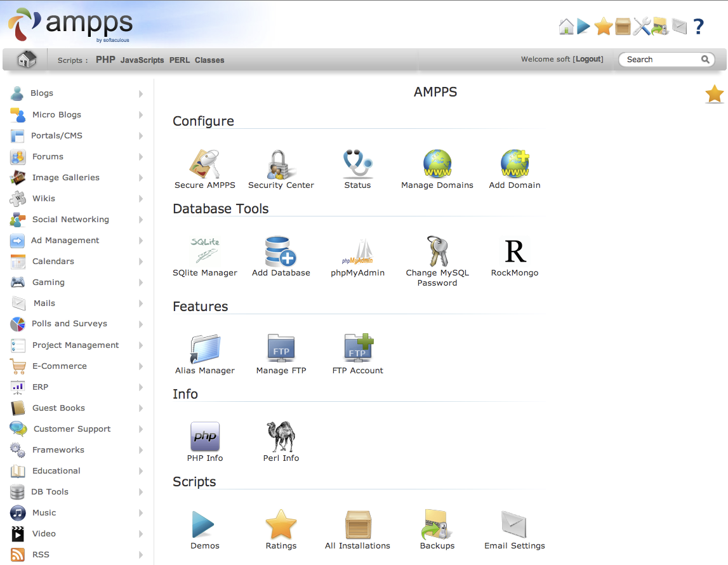This screenshot has width=728, height=565.
Task: Expand the Wikis category arrow
Action: pos(141,199)
